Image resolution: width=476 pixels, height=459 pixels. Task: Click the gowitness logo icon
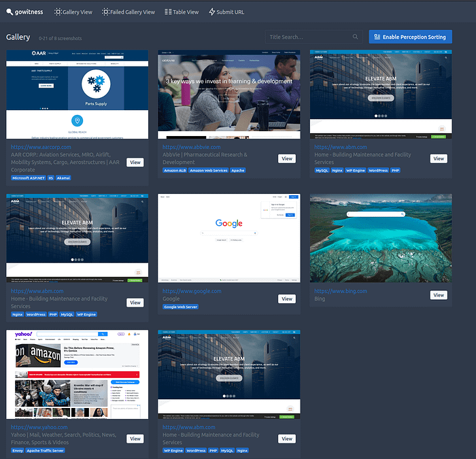pyautogui.click(x=10, y=12)
